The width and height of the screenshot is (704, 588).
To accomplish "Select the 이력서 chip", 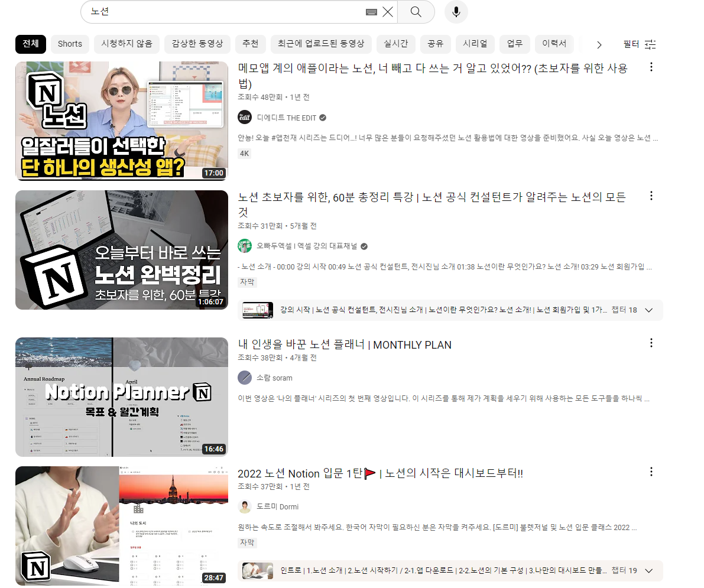I will 554,44.
